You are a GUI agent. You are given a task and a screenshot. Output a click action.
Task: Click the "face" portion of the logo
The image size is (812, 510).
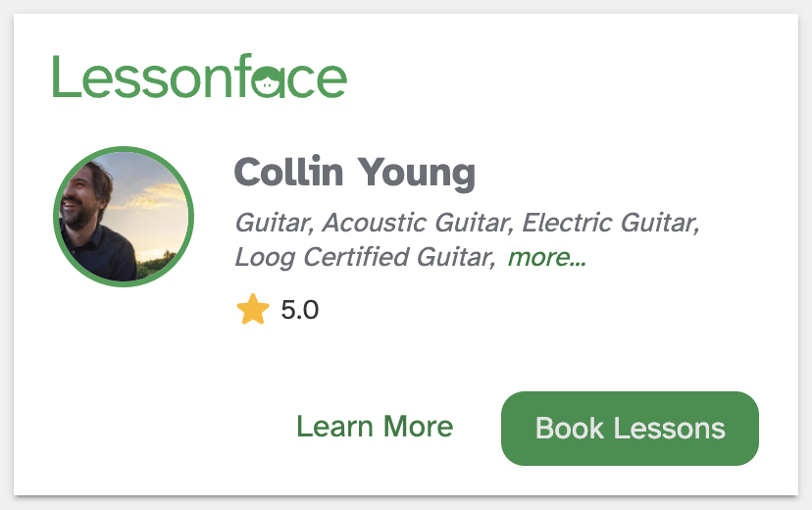pyautogui.click(x=294, y=76)
